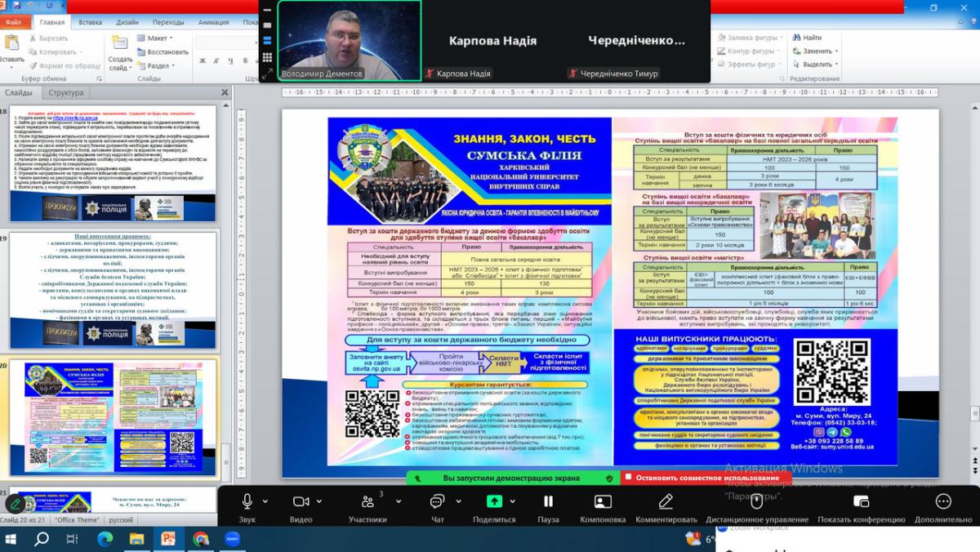The width and height of the screenshot is (980, 552).
Task: Switch to the Структура outline tab
Action: click(x=65, y=92)
